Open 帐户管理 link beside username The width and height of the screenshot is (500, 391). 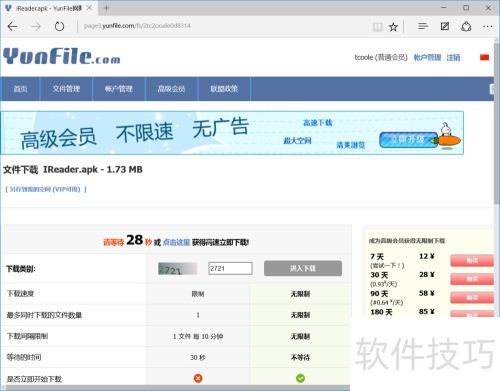[x=427, y=57]
